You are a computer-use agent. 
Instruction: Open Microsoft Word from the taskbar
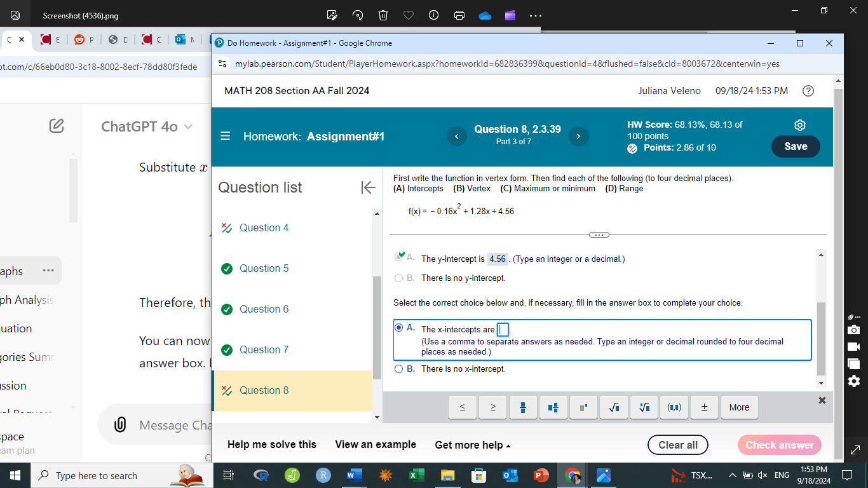point(354,475)
